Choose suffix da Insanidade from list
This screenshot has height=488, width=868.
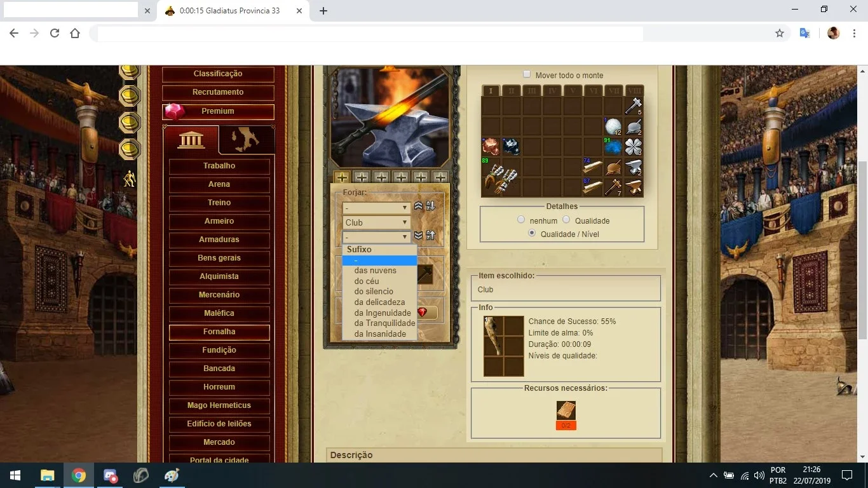pyautogui.click(x=379, y=334)
